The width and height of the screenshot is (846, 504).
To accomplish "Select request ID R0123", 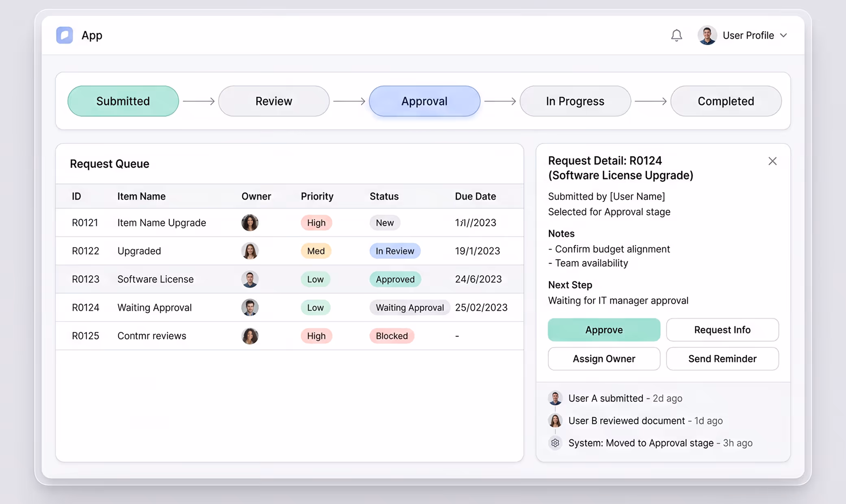I will [x=85, y=279].
